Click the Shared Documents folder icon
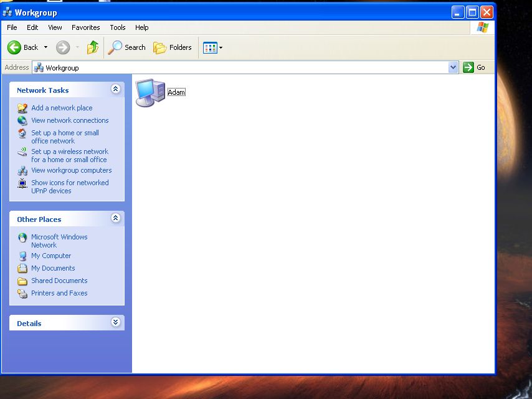The width and height of the screenshot is (532, 399). (x=22, y=281)
